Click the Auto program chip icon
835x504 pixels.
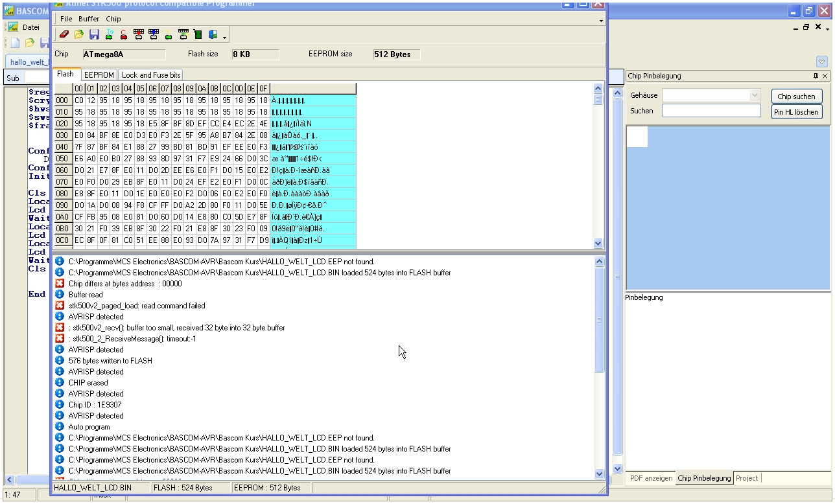(183, 34)
